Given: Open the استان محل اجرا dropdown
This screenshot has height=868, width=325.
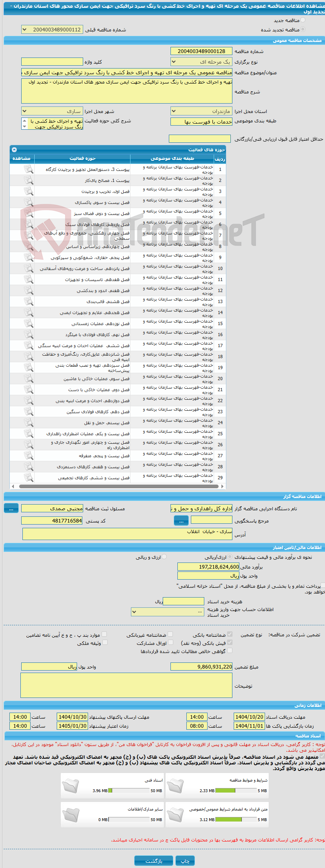Looking at the screenshot, I should [201, 111].
